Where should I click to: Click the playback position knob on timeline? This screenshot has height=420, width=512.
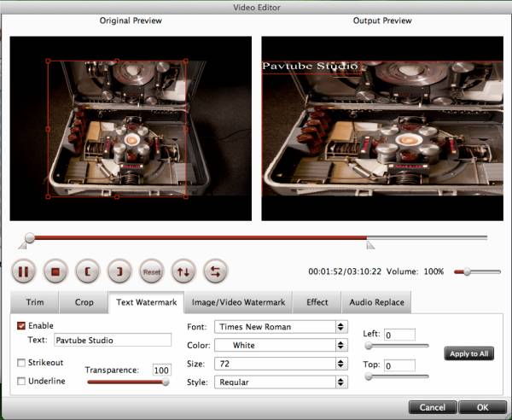(x=30, y=238)
